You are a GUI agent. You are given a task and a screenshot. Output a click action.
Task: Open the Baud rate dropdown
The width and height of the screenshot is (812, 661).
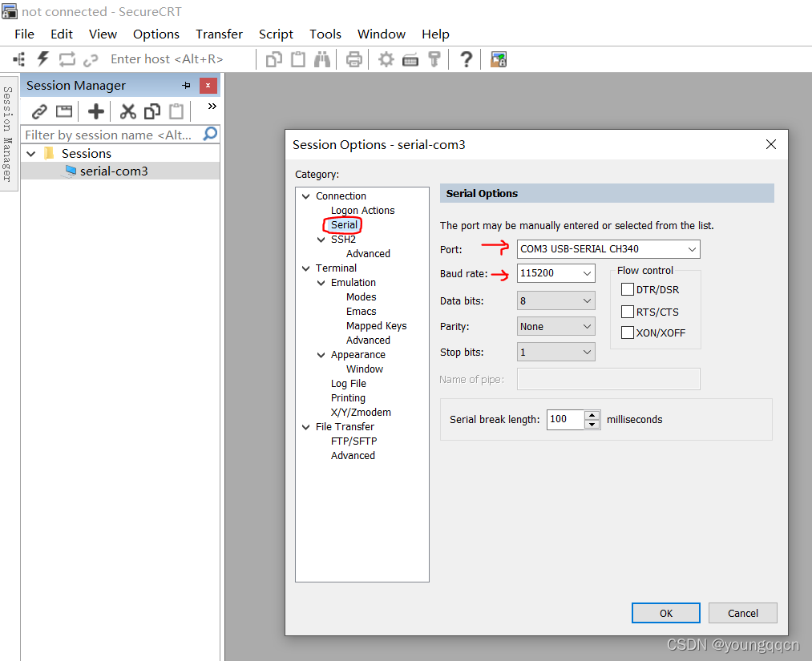coord(587,273)
